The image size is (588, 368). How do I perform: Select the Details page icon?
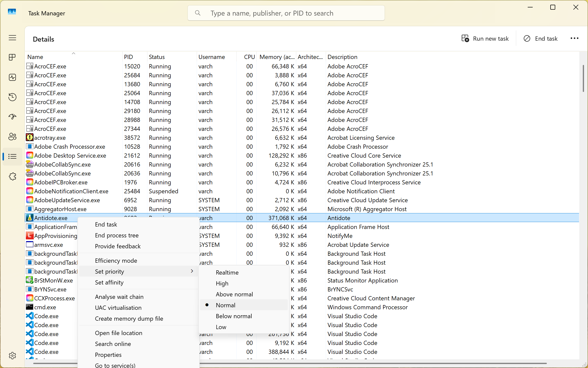click(12, 156)
